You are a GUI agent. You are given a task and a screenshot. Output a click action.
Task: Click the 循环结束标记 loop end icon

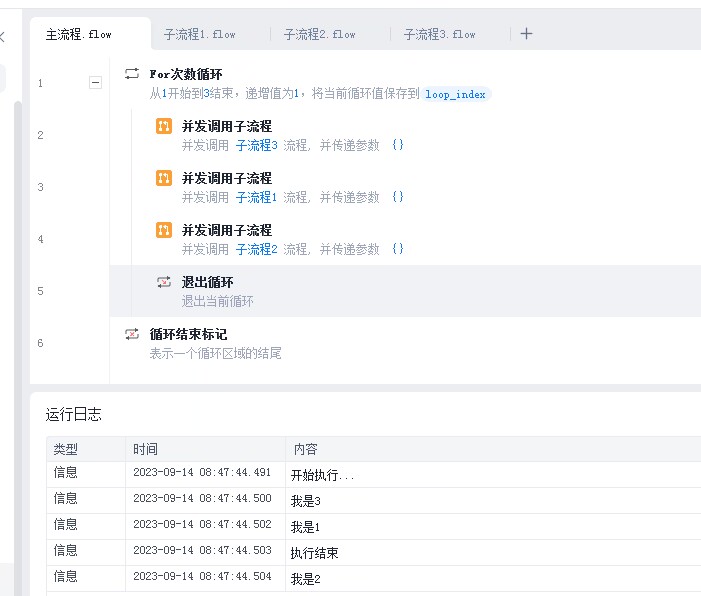[x=132, y=334]
